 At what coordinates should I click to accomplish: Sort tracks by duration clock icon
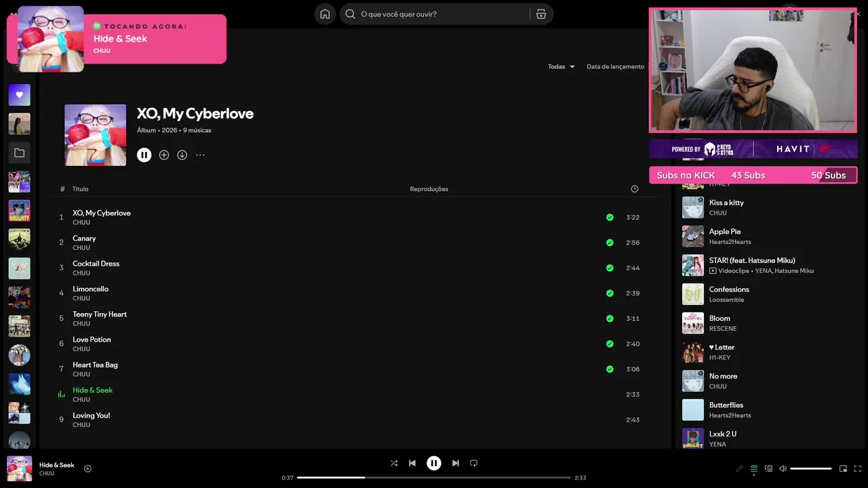635,189
